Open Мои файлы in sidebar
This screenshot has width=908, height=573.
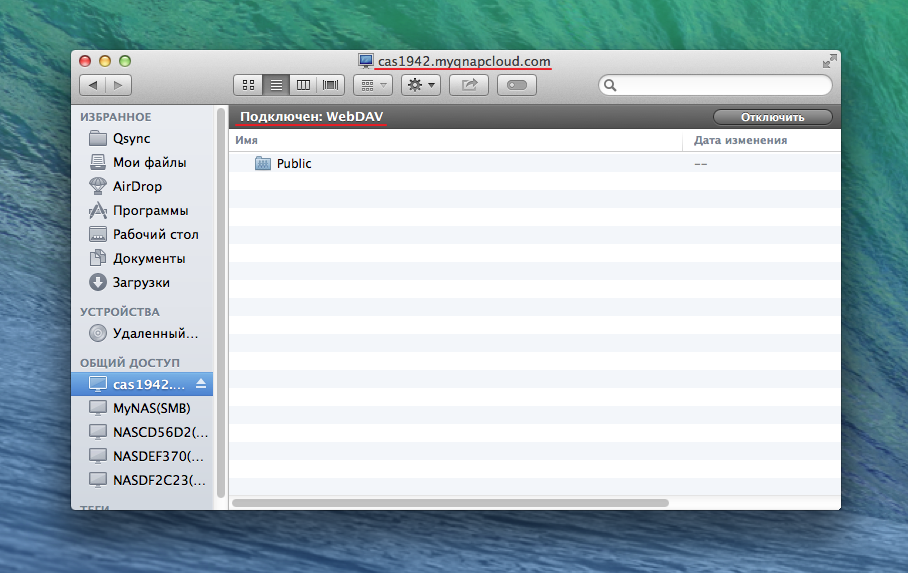tap(142, 162)
